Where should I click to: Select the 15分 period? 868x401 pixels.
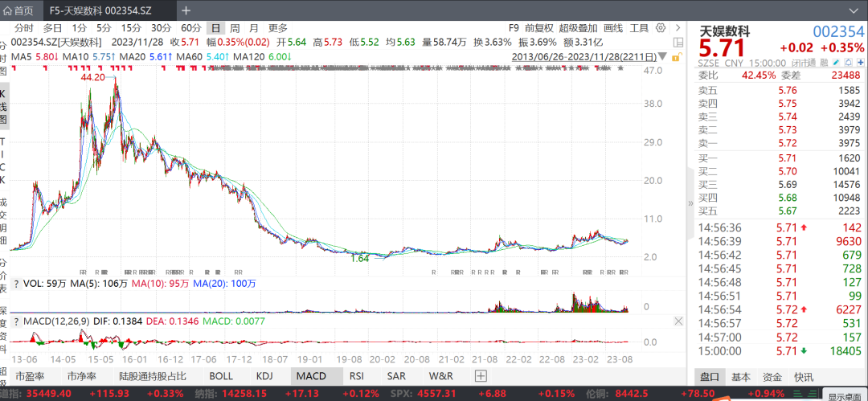click(131, 28)
